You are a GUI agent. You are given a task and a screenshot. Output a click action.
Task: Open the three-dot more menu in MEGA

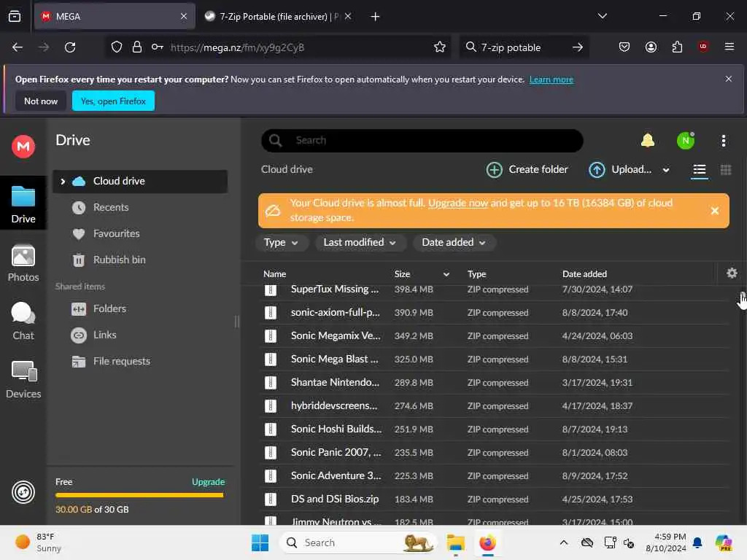pyautogui.click(x=723, y=141)
